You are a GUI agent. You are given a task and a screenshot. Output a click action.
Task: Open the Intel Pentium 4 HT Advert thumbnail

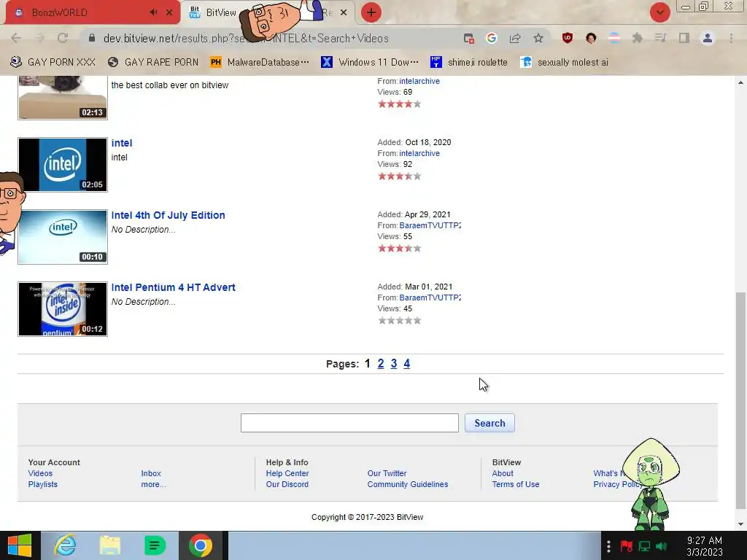click(63, 309)
